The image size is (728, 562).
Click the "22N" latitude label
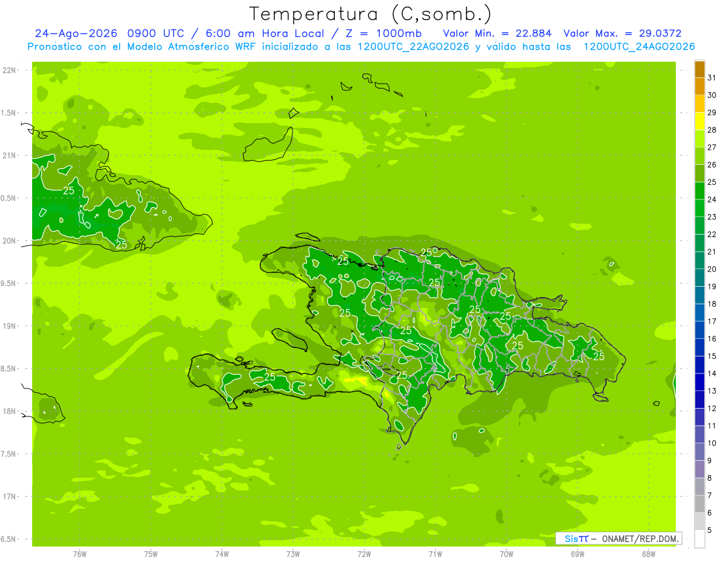tap(9, 70)
